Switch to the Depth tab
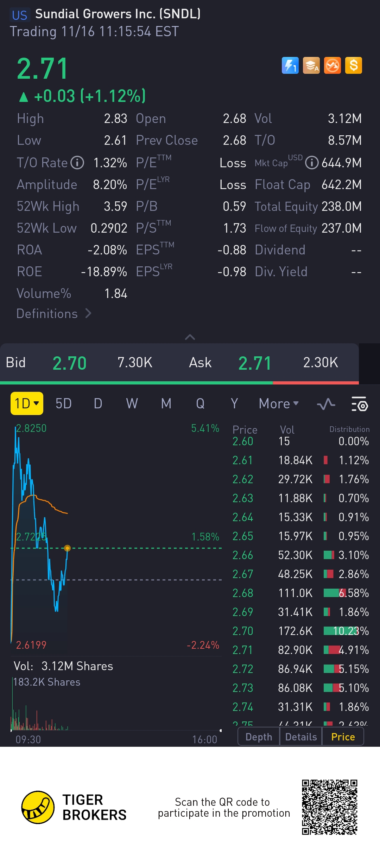The height and width of the screenshot is (868, 380). tap(259, 737)
